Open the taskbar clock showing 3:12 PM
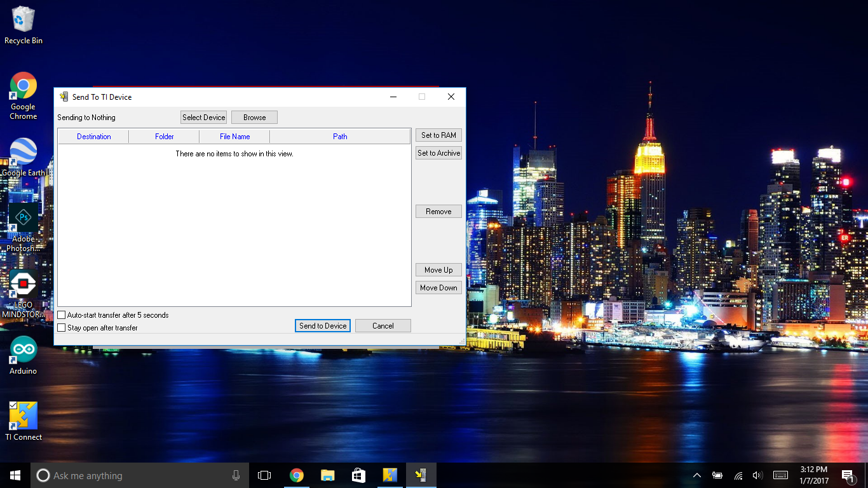Screen dimensions: 868x488 click(814, 475)
